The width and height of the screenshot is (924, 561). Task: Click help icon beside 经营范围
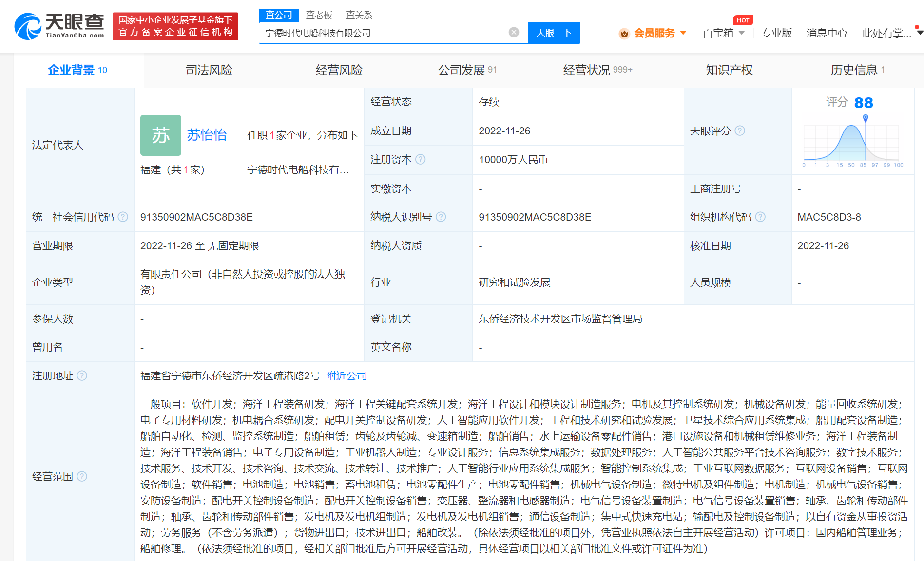pos(82,476)
